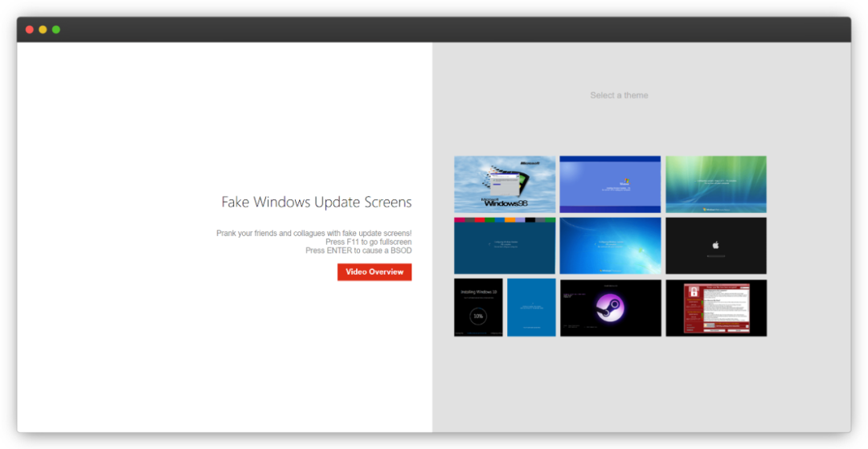Viewport: 868px width, 449px height.
Task: Select the Apple logo macOS theme
Action: coord(716,246)
